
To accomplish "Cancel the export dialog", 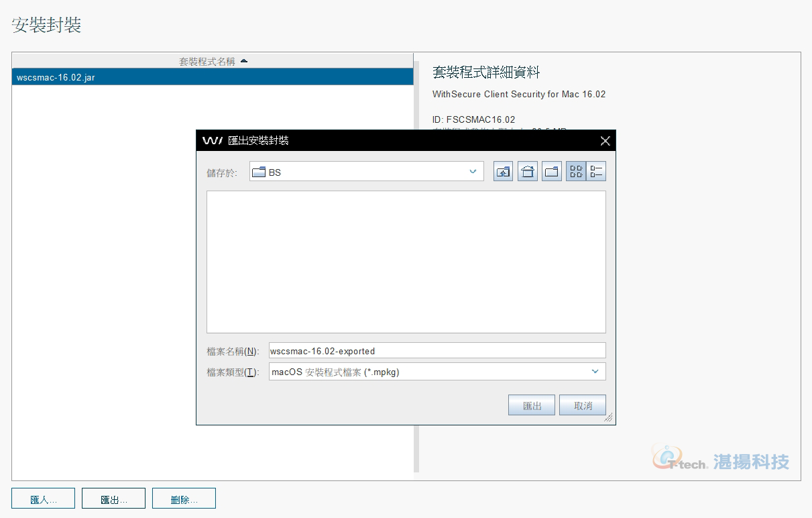I will [x=583, y=405].
